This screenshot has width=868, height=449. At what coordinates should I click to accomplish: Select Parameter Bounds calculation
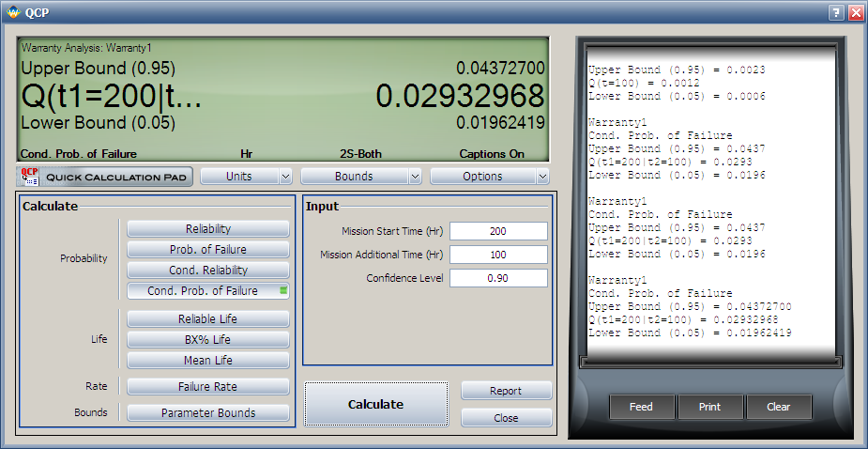point(208,413)
